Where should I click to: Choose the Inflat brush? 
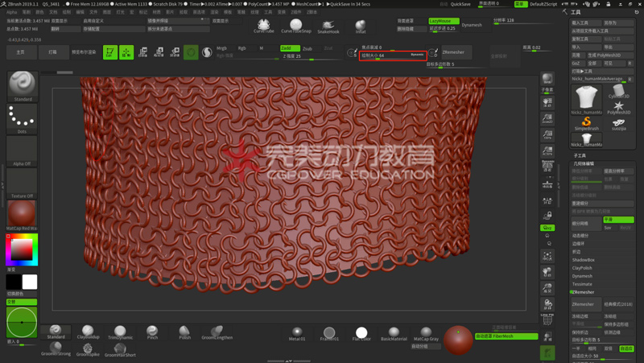click(361, 26)
